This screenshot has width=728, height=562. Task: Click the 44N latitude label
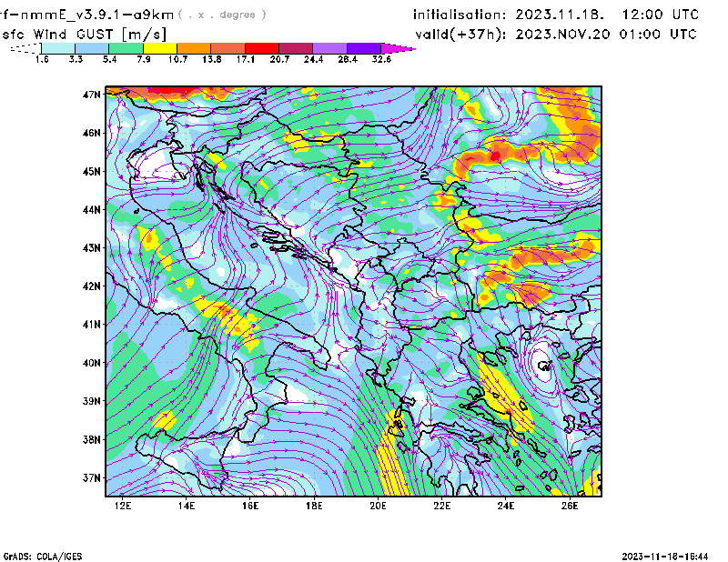(91, 210)
